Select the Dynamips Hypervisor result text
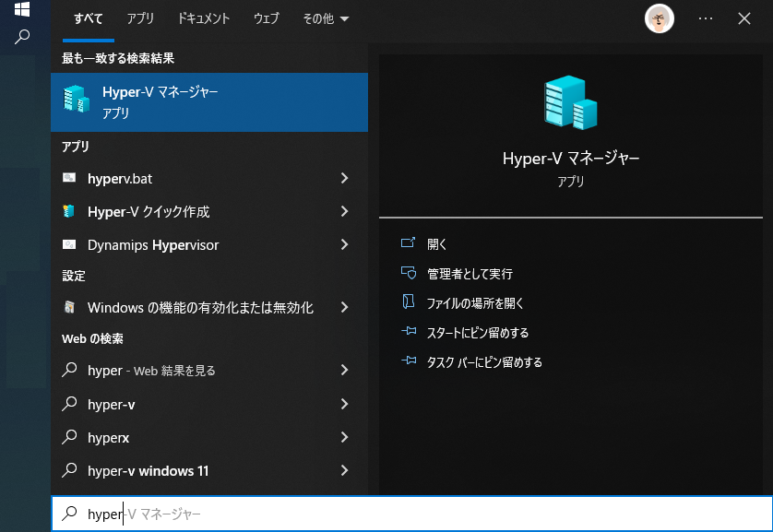The height and width of the screenshot is (532, 773). (153, 245)
